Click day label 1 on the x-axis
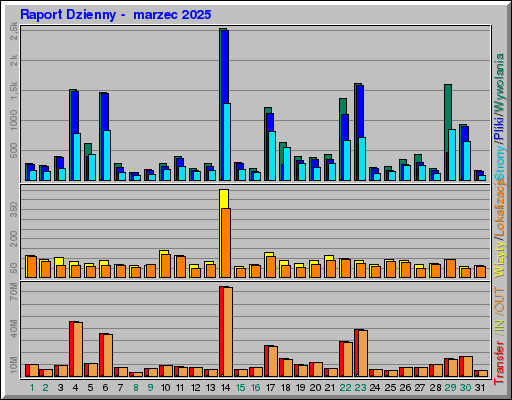512x400 pixels. (32, 388)
